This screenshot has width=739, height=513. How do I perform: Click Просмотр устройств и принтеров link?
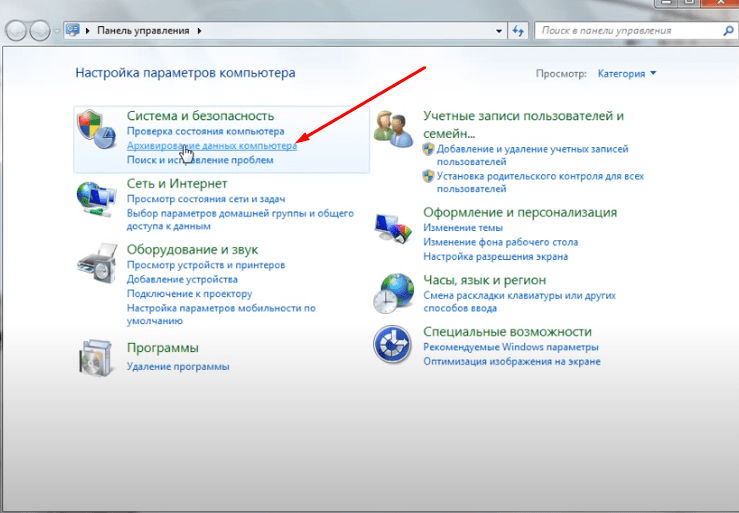(x=206, y=265)
